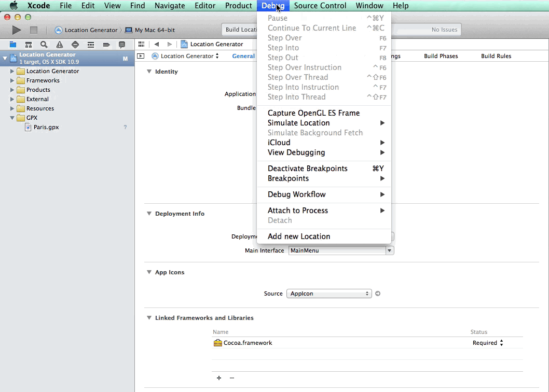549x392 pixels.
Task: Open the Simulate Location submenu
Action: pos(324,123)
